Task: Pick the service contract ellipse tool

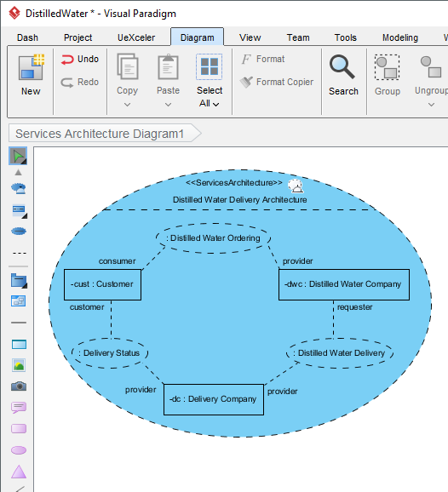Action: click(19, 232)
